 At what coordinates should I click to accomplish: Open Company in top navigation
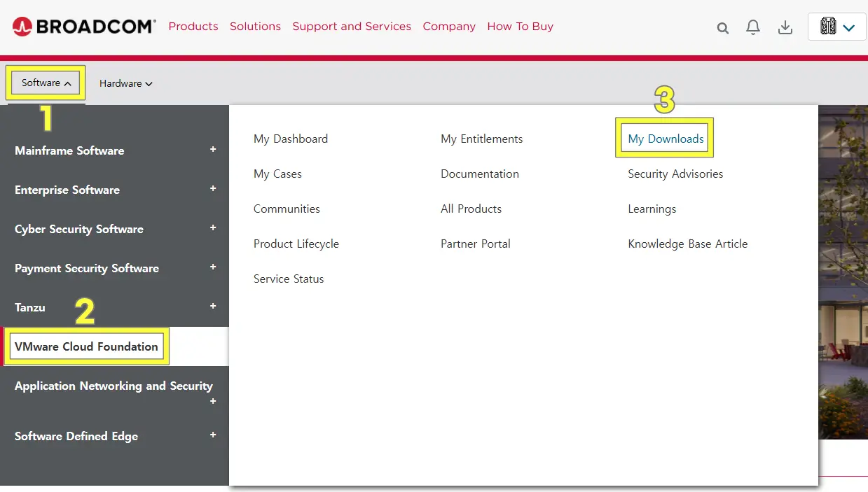point(449,27)
